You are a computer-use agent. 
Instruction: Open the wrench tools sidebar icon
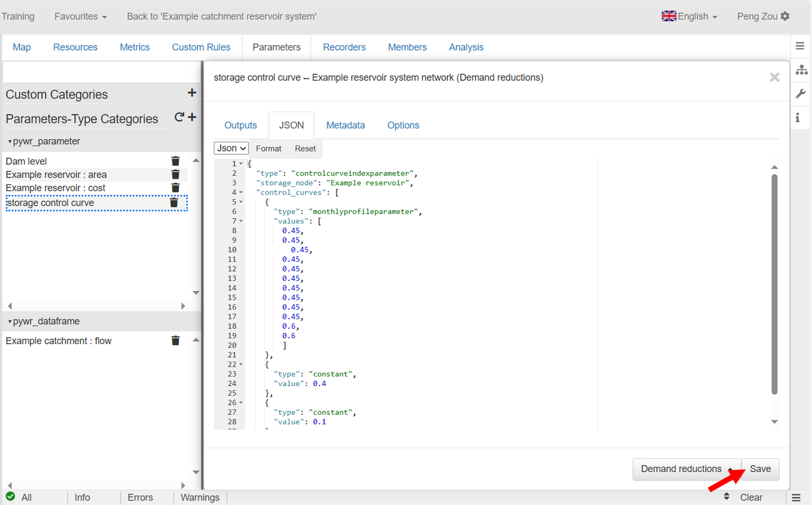coord(801,94)
